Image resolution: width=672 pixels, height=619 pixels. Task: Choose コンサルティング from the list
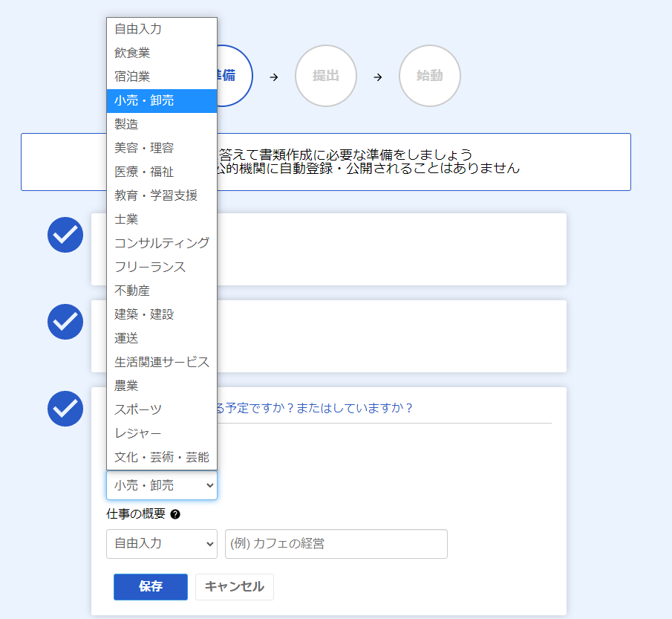click(x=162, y=243)
